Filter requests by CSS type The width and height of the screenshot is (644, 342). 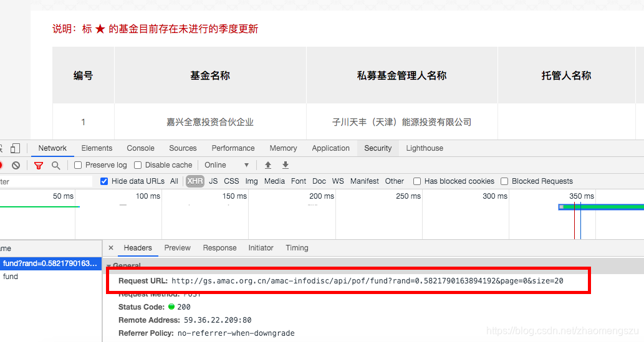[x=231, y=181]
